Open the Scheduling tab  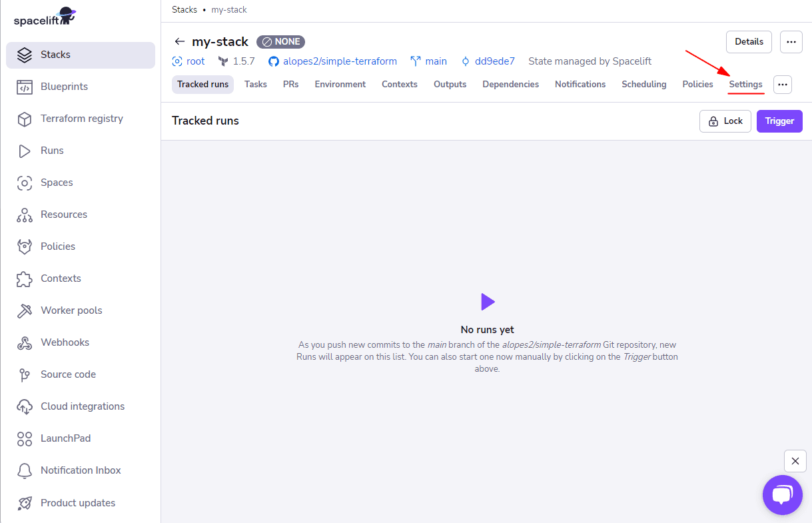click(x=644, y=85)
